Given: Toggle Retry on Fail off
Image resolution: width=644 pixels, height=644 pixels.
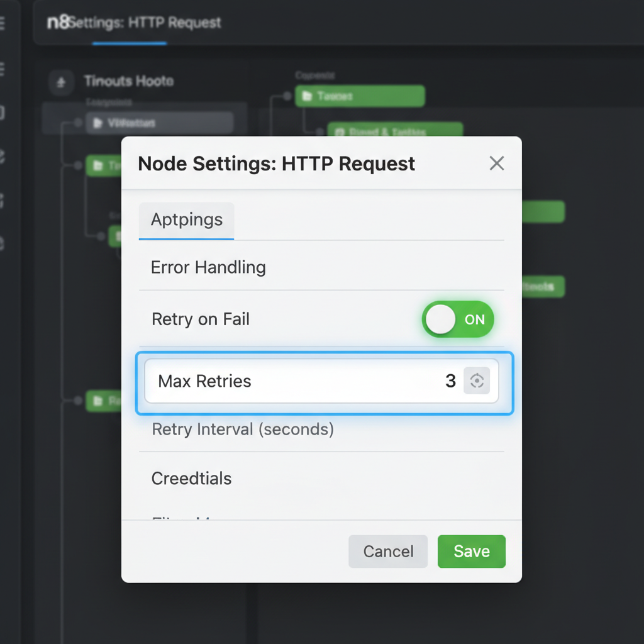Looking at the screenshot, I should tap(458, 319).
